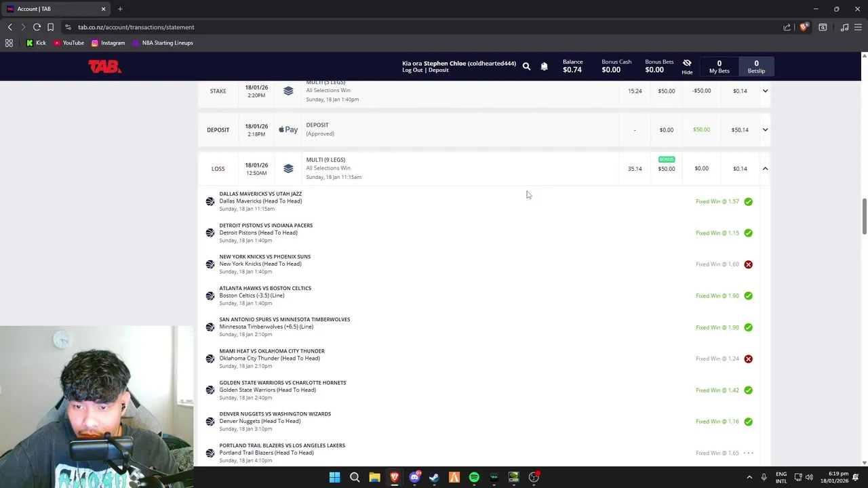This screenshot has height=488, width=868.
Task: Show hidden icons in system tray
Action: (749, 477)
